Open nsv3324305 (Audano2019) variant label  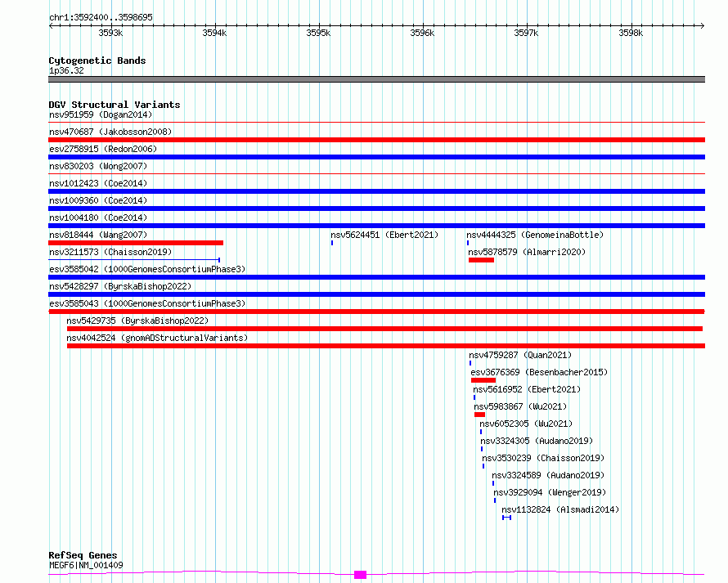point(537,441)
